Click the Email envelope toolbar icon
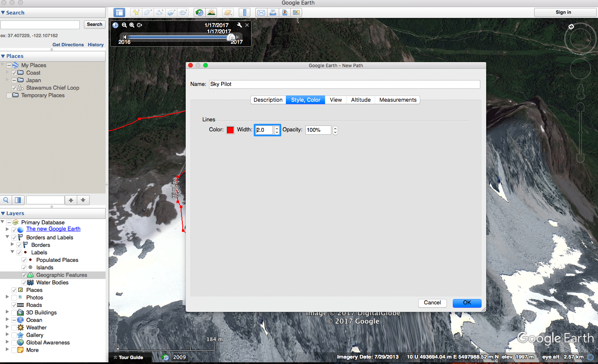 tap(261, 13)
